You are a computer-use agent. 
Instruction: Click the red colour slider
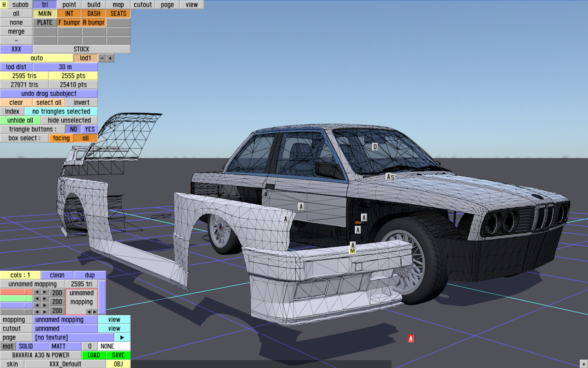point(16,292)
